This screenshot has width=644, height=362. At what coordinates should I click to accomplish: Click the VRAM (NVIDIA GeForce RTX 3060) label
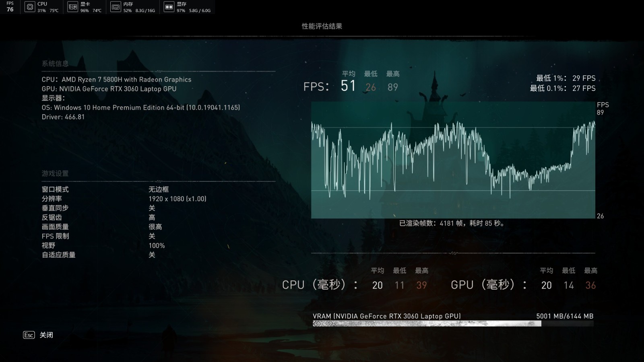pos(387,316)
